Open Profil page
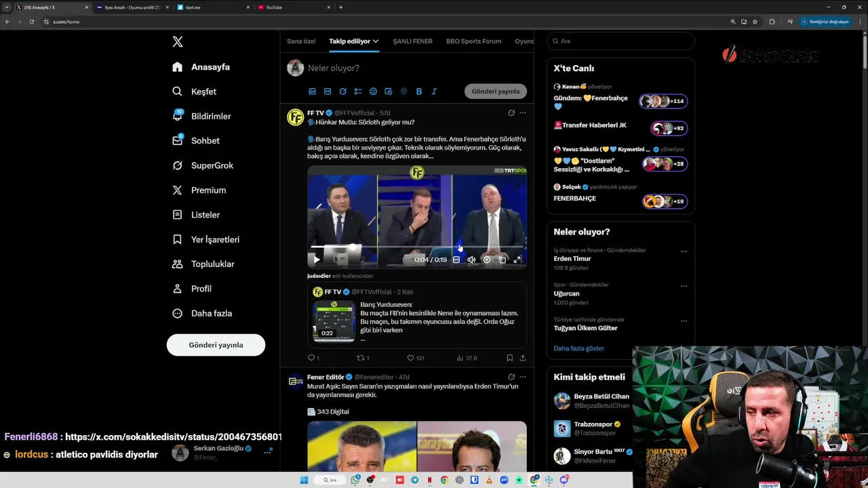 [192, 289]
